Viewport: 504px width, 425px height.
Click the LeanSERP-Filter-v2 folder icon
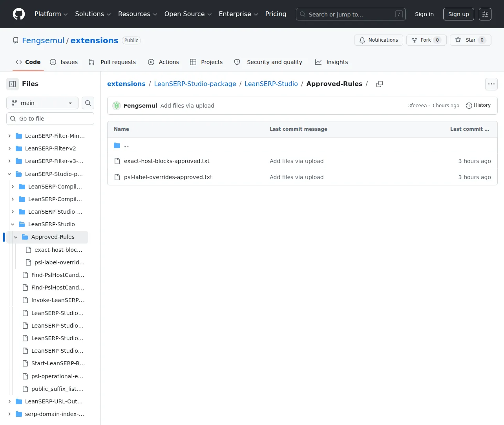click(19, 148)
